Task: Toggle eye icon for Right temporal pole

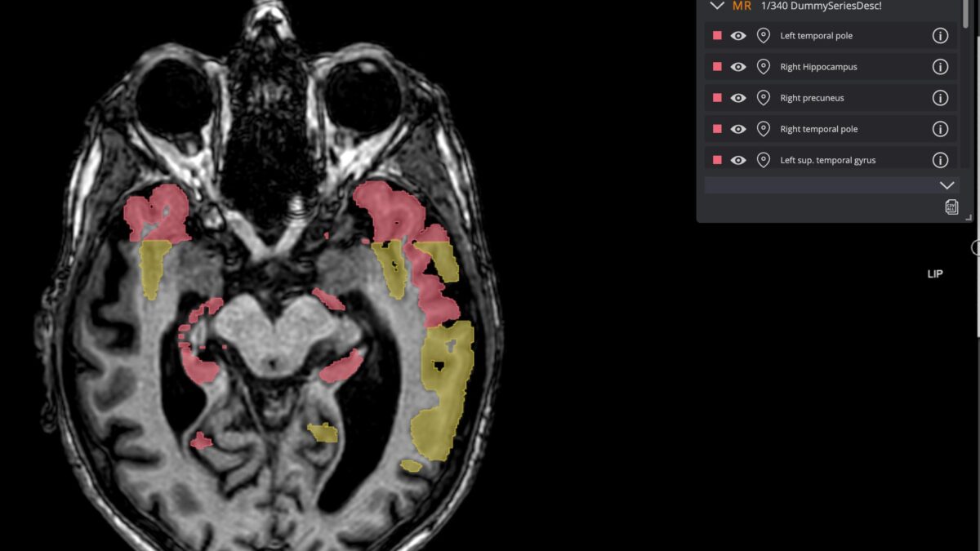Action: pyautogui.click(x=738, y=129)
